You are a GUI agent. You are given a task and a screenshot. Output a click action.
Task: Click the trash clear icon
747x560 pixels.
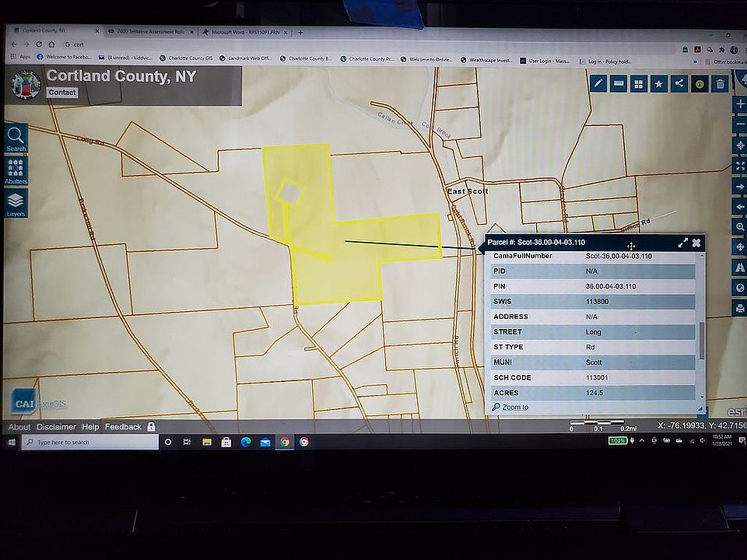pos(720,85)
